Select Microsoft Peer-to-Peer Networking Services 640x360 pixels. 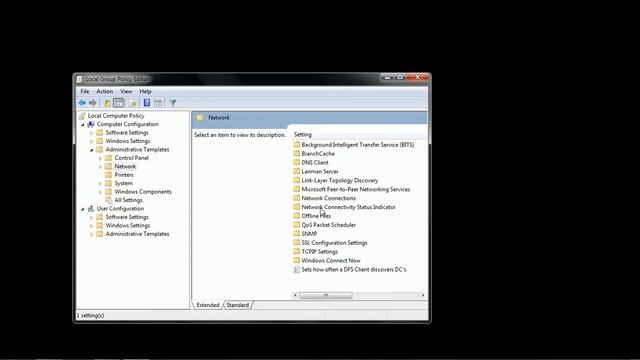pyautogui.click(x=356, y=189)
